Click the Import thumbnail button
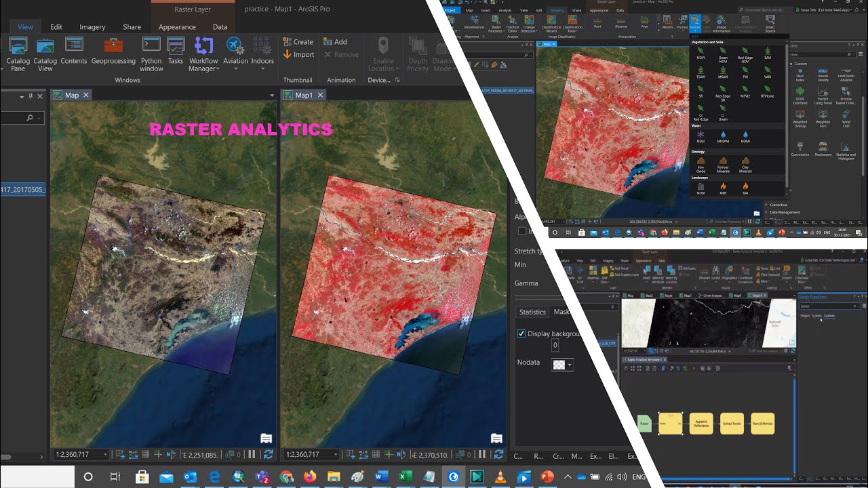The width and height of the screenshot is (868, 488). click(x=298, y=54)
